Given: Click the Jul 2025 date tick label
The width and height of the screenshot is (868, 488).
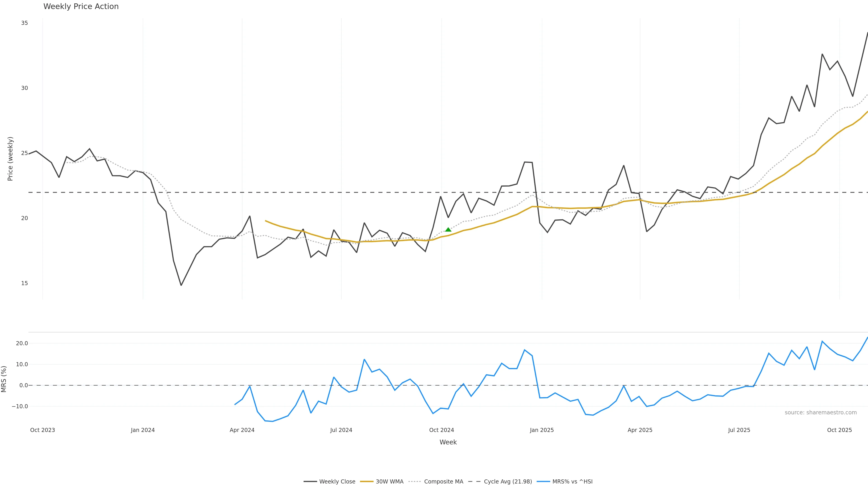Looking at the screenshot, I should pos(739,430).
